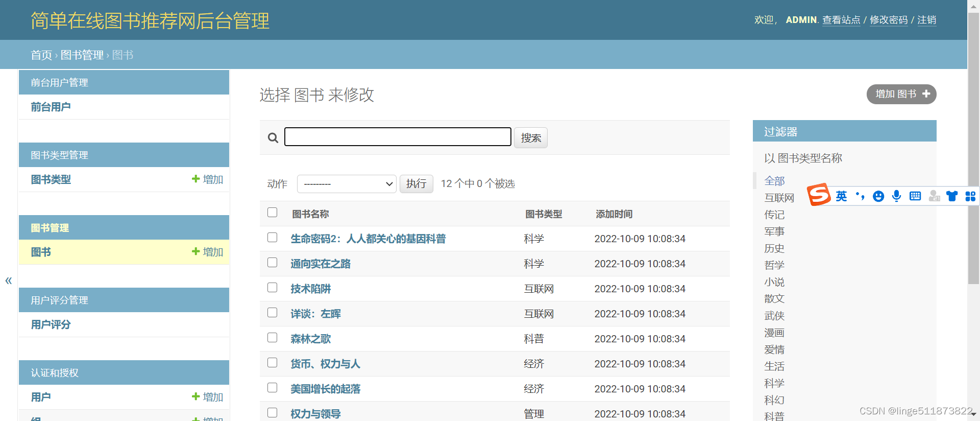Open book 美国增长的起落
Screen dimensions: 980x421
click(326, 389)
